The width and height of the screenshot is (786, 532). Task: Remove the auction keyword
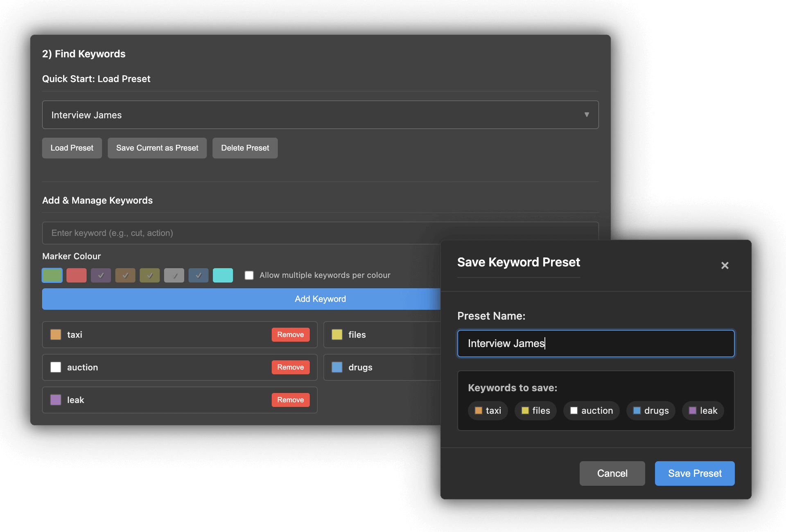[x=290, y=367]
